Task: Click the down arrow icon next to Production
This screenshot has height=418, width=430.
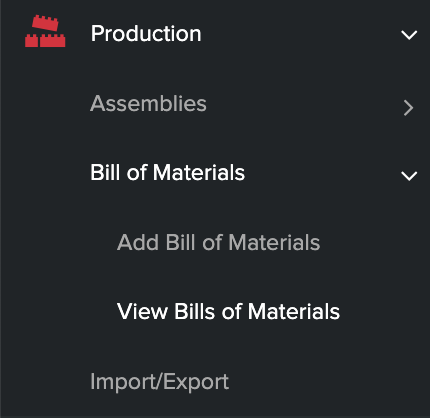Action: coord(409,35)
